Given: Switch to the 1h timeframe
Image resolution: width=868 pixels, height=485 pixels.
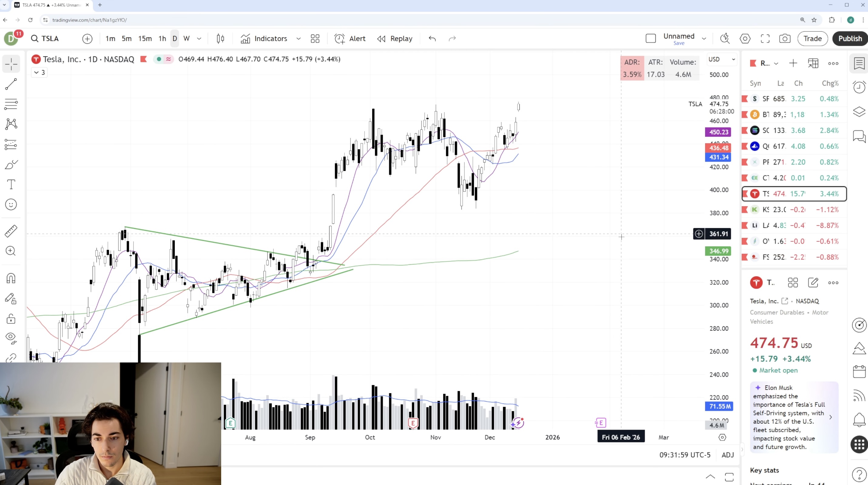Looking at the screenshot, I should pyautogui.click(x=162, y=39).
